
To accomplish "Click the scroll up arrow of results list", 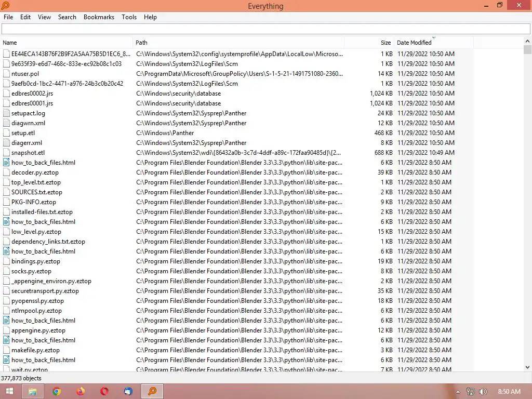I will 527,41.
